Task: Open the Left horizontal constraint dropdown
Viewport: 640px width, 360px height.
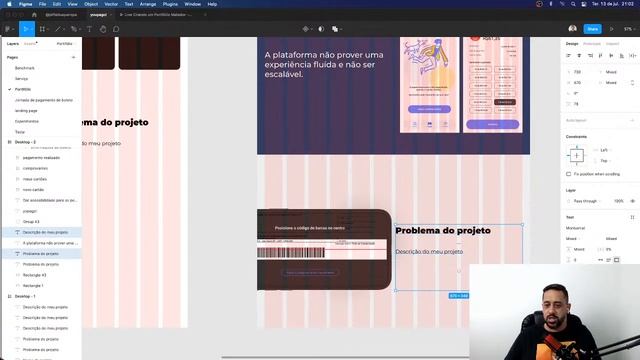Action: (x=605, y=150)
